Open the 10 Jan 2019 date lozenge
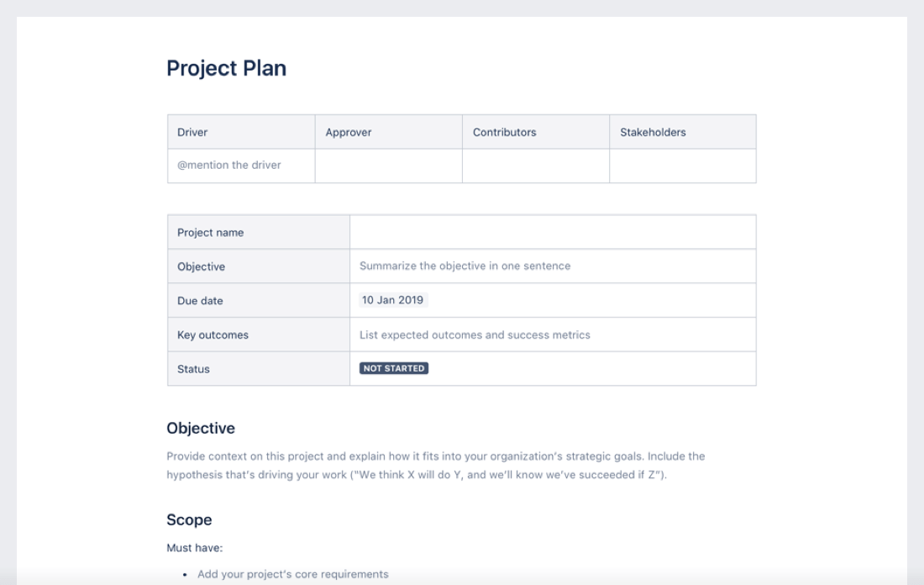This screenshot has height=585, width=924. point(393,300)
